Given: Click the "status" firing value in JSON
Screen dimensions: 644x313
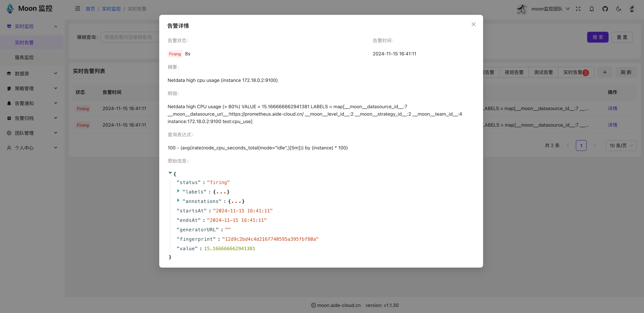Looking at the screenshot, I should [218, 183].
